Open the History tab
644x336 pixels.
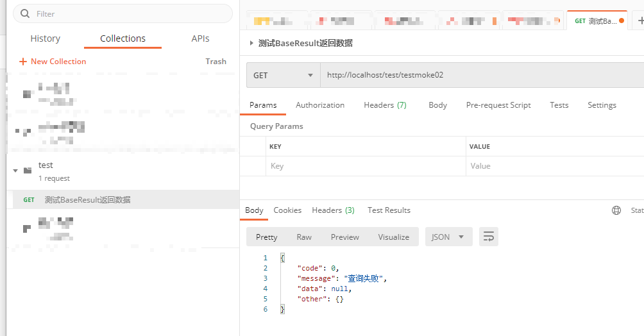(x=45, y=38)
